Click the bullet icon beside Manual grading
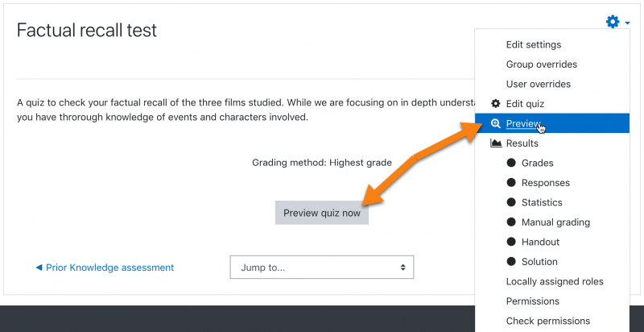 [x=511, y=222]
